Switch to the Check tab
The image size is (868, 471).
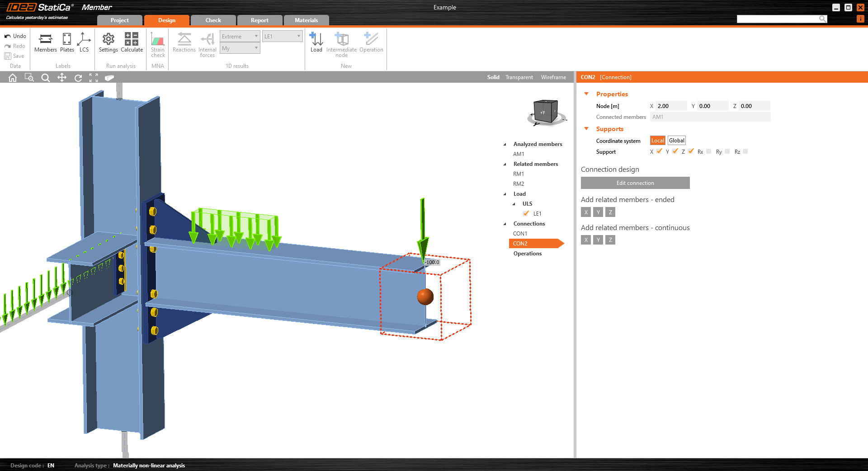[x=213, y=20]
